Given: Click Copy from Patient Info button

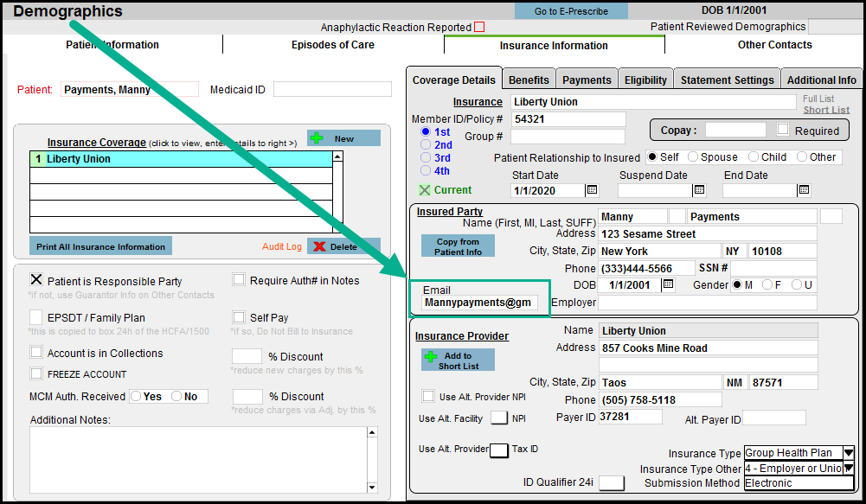Looking at the screenshot, I should tap(458, 246).
